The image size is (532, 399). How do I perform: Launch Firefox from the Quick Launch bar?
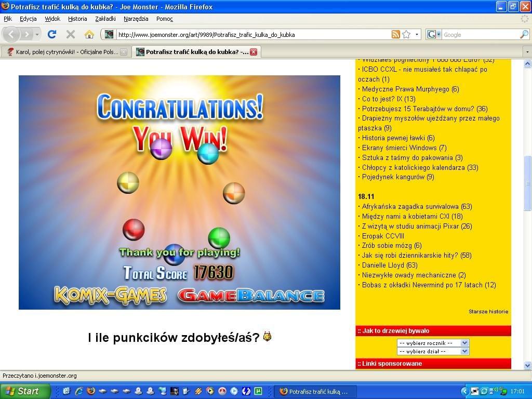91,391
